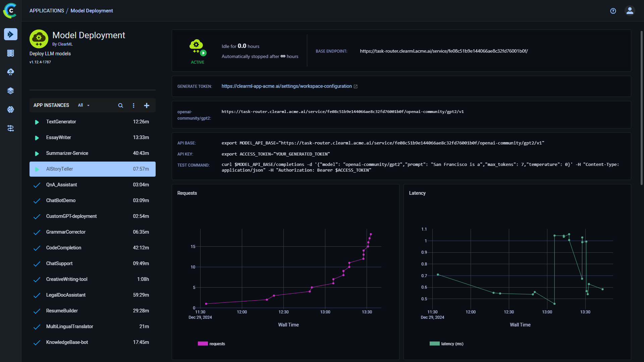
Task: Click the By ClearML link
Action: coord(62,44)
